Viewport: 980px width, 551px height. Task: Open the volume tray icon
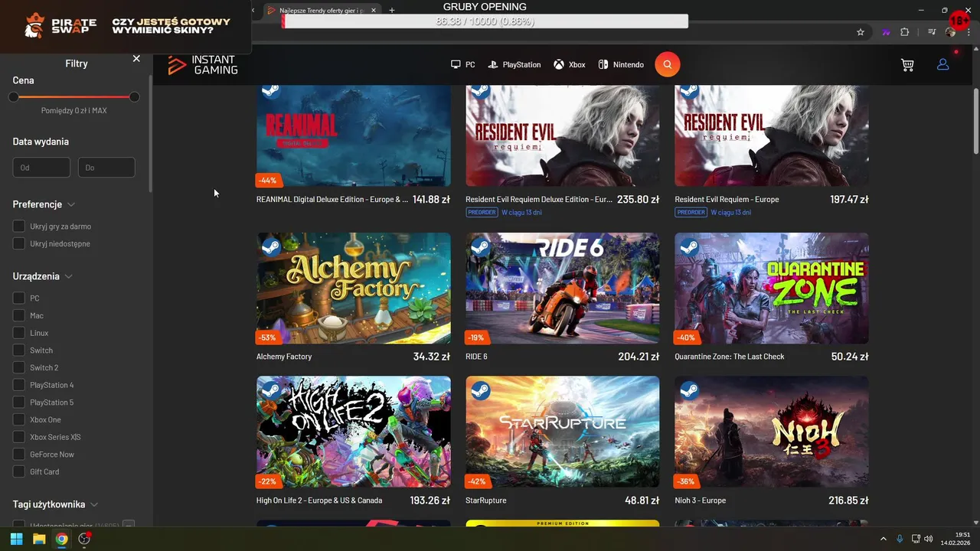pos(929,539)
